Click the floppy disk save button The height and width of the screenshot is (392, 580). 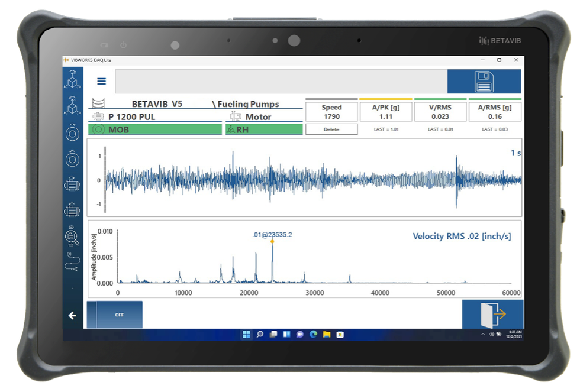pos(484,81)
